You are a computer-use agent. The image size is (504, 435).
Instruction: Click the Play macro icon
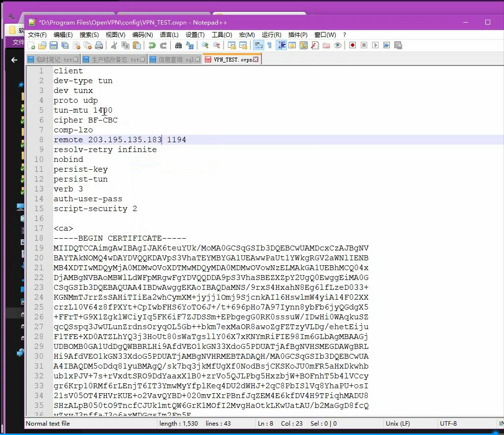[375, 45]
